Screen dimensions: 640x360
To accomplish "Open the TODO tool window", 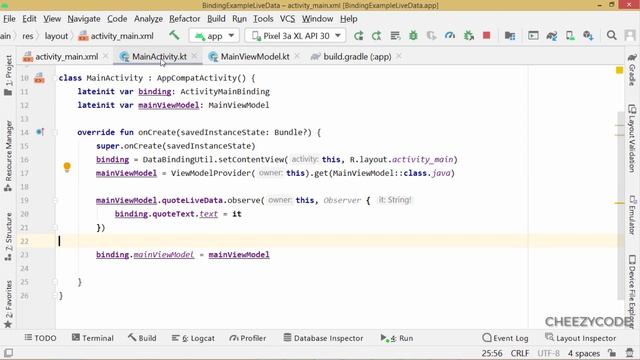I will 40,338.
